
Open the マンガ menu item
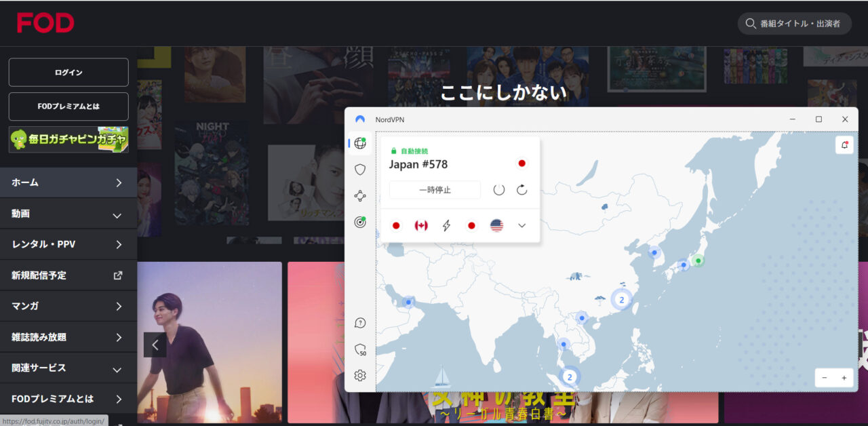pos(68,307)
